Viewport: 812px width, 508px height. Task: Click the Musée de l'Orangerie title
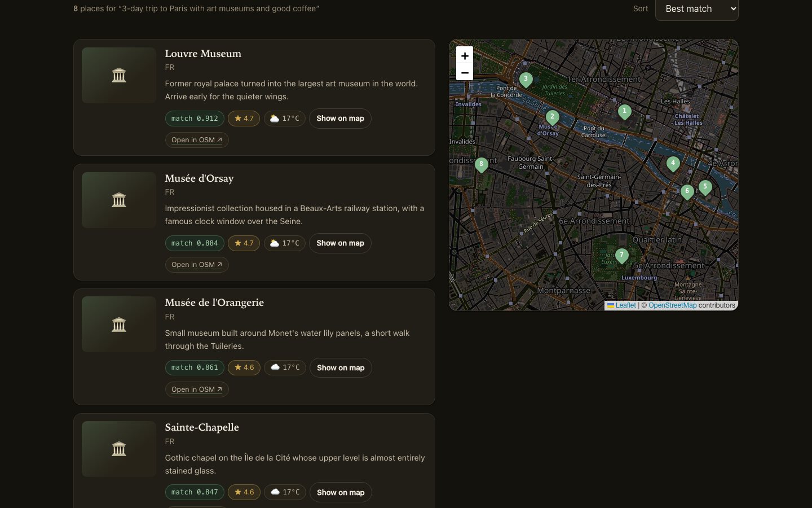click(214, 303)
